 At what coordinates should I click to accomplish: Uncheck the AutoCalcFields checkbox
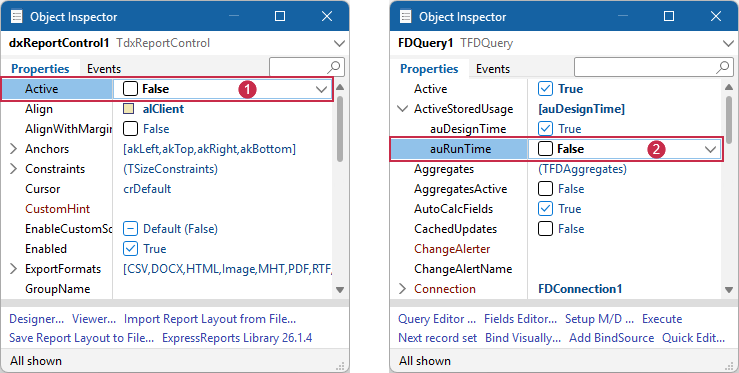(545, 208)
